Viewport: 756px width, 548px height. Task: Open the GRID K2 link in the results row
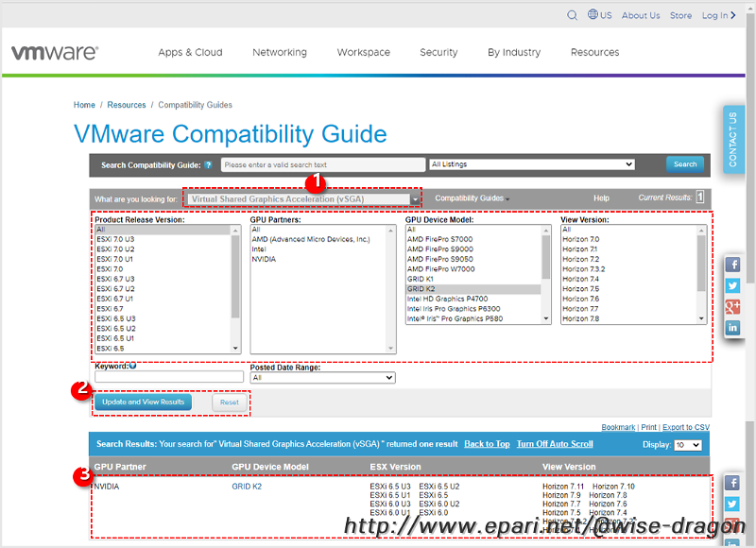(247, 487)
